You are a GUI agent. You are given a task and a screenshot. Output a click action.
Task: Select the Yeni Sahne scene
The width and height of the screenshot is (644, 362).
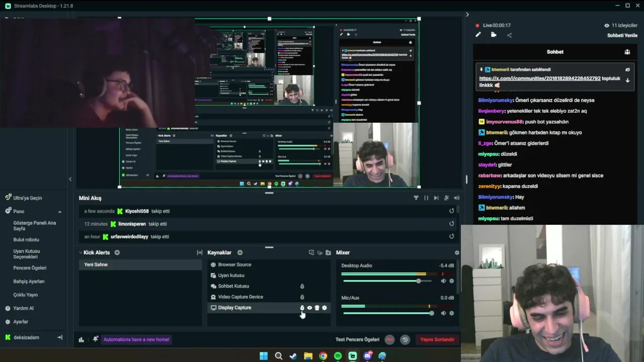(140, 264)
